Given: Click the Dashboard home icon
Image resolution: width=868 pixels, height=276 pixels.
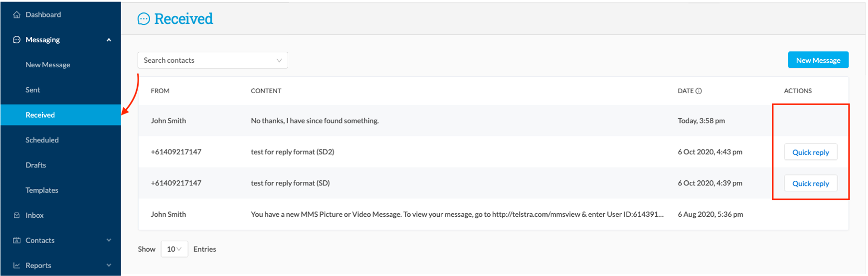Looking at the screenshot, I should (16, 15).
